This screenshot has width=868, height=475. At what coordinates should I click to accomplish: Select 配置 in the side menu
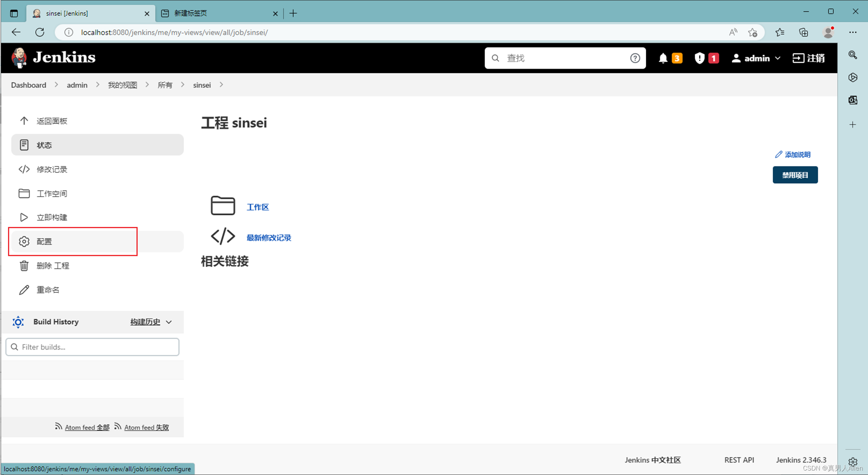97,242
